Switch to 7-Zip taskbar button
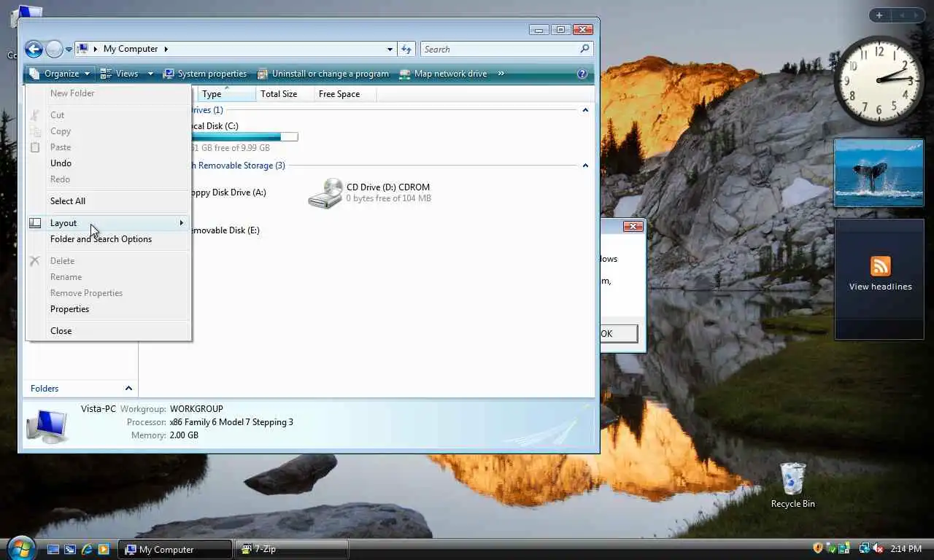Viewport: 934px width, 560px height. point(291,549)
